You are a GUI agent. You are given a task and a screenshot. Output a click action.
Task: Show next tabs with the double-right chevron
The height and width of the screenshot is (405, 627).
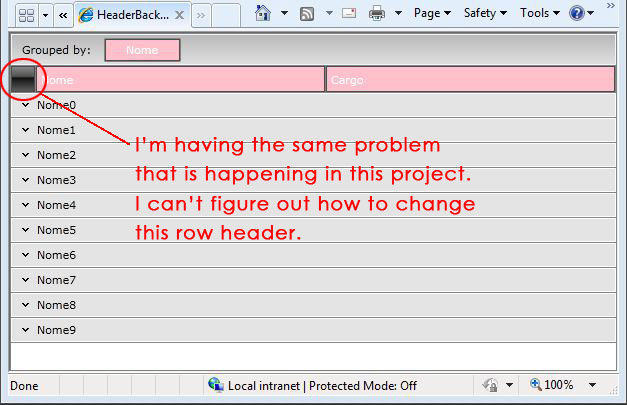tap(201, 16)
